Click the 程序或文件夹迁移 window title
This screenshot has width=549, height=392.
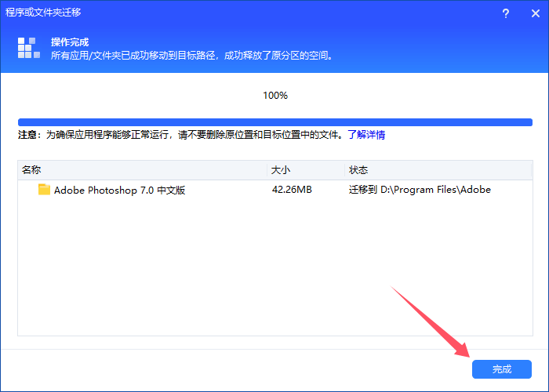(x=43, y=13)
